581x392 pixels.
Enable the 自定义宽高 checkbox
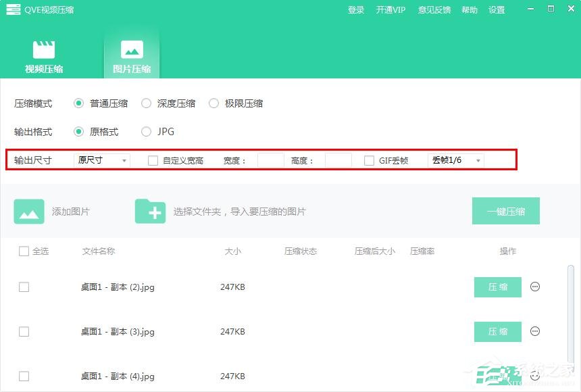[x=152, y=160]
